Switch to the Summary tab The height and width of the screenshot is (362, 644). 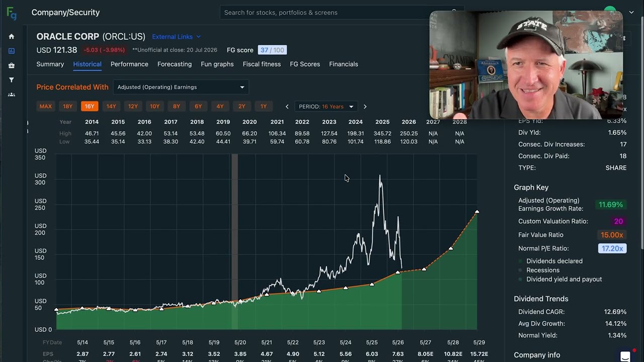50,64
